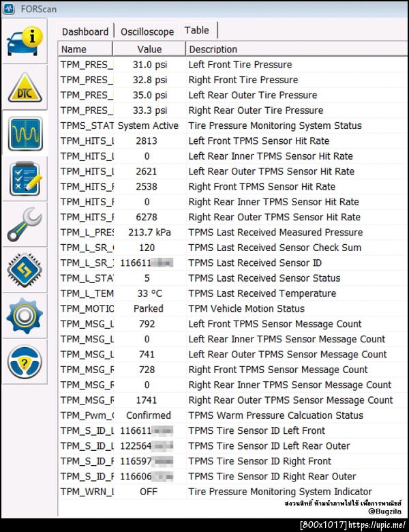The width and height of the screenshot is (409, 532).
Task: Click the TPM_WRN_I name cell
Action: tap(87, 492)
